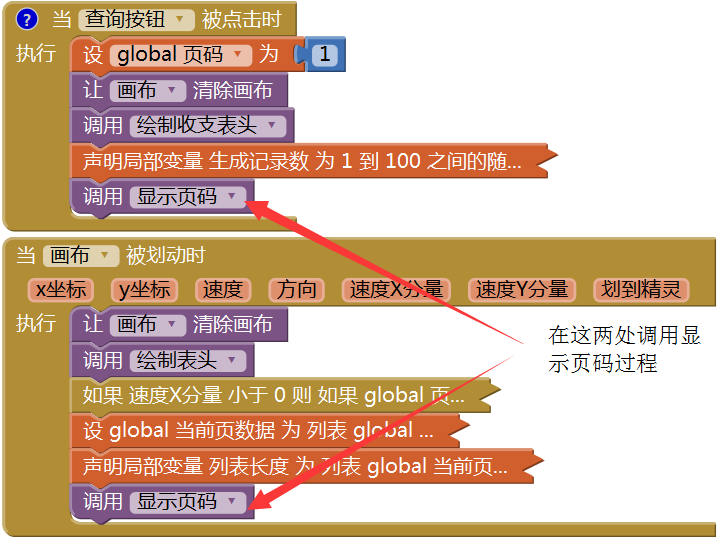Select the x坐标 parameter
Viewport: 719px width, 539px height.
61,290
